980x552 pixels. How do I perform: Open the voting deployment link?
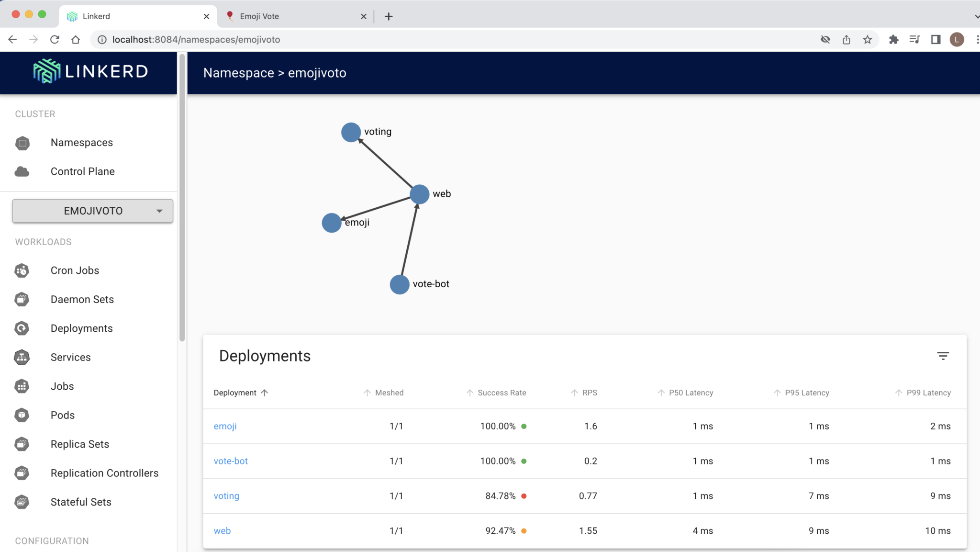pos(226,496)
